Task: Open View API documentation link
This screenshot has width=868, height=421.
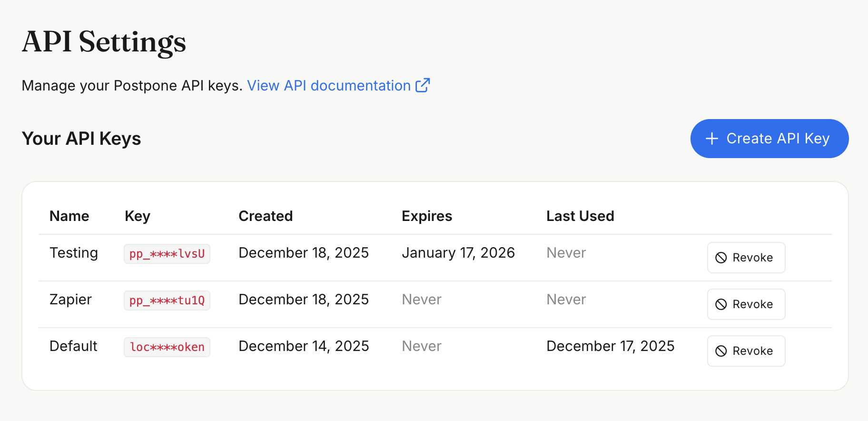Action: click(x=328, y=86)
